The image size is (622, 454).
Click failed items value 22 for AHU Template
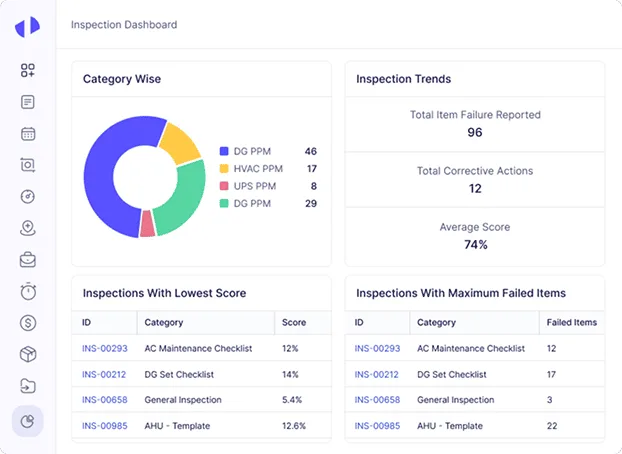(552, 426)
